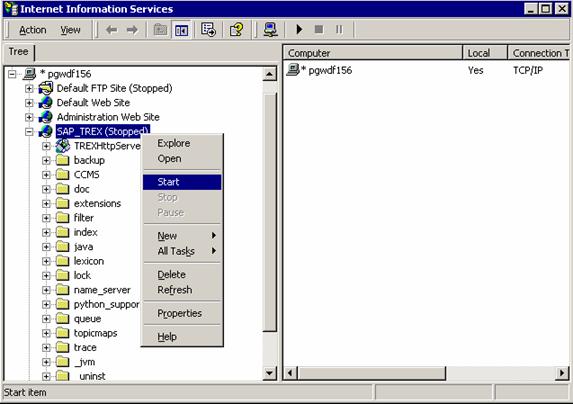Choose Start from the context menu
The width and height of the screenshot is (573, 404).
pos(182,182)
